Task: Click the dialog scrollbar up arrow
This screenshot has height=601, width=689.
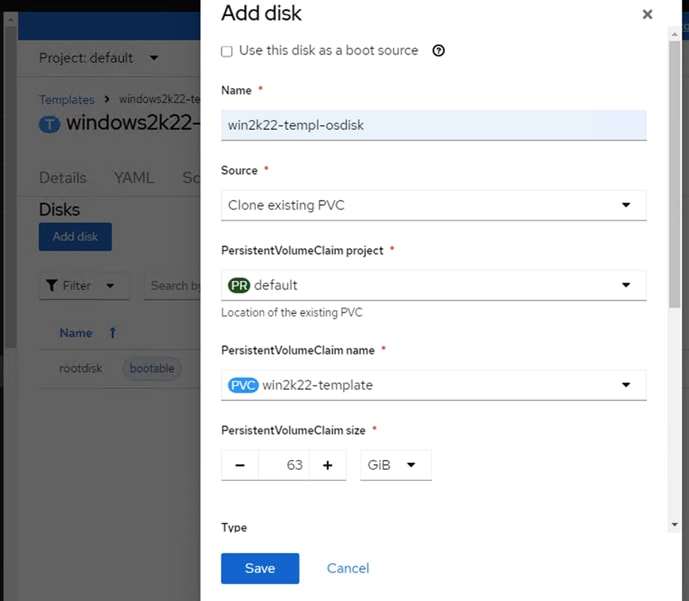Action: tap(674, 34)
